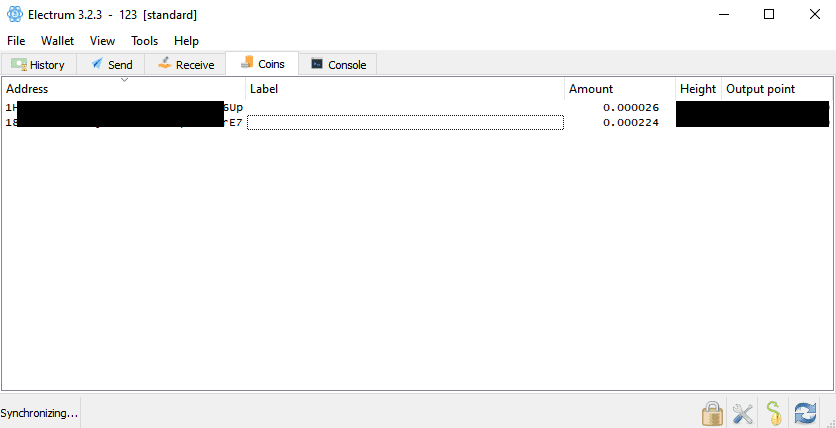The image size is (836, 428).
Task: Click the seed icon in status bar
Action: click(x=773, y=412)
